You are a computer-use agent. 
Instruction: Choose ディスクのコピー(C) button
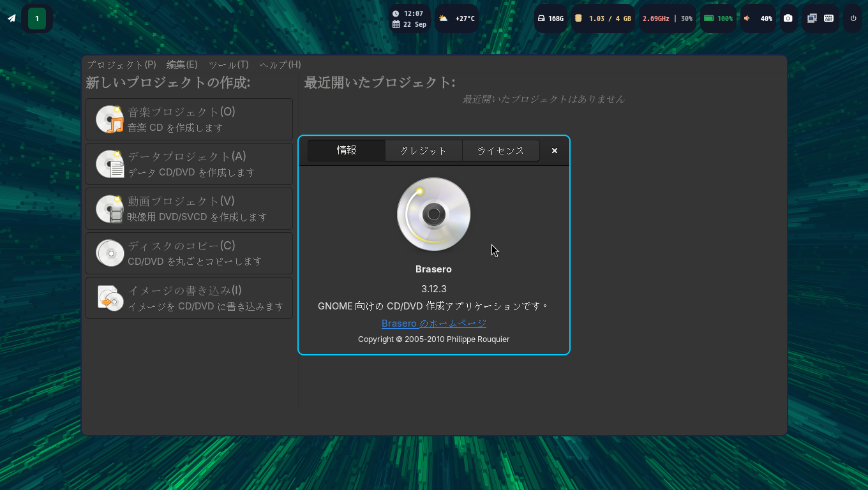[189, 253]
